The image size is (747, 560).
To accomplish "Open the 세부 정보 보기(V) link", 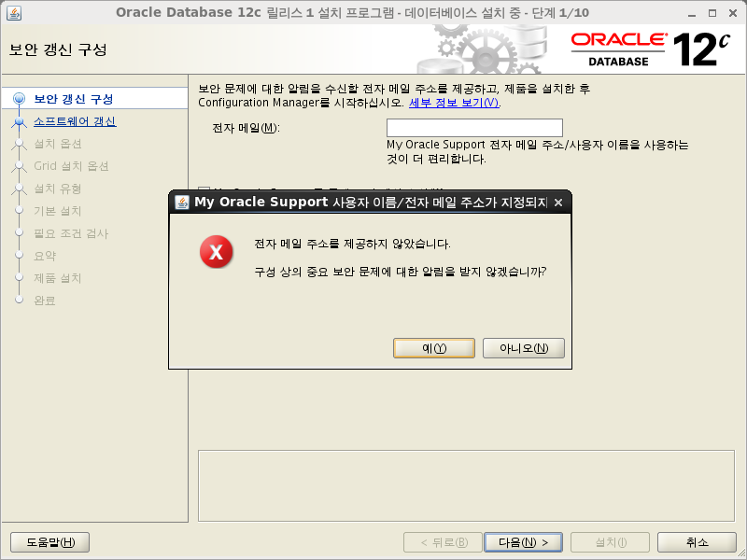I will coord(454,103).
